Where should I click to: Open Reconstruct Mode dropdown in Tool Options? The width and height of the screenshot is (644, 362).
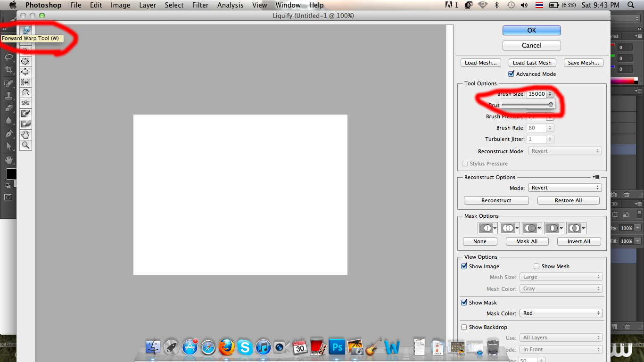tap(565, 151)
